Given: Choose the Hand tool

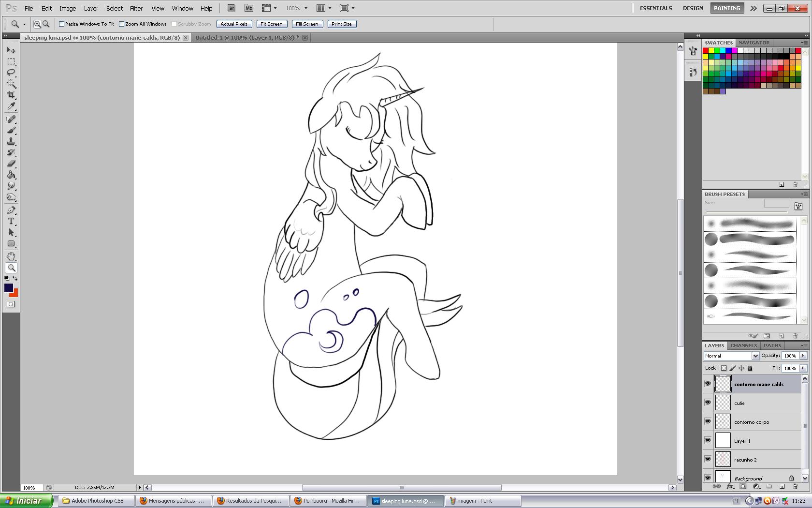Looking at the screenshot, I should tap(11, 256).
